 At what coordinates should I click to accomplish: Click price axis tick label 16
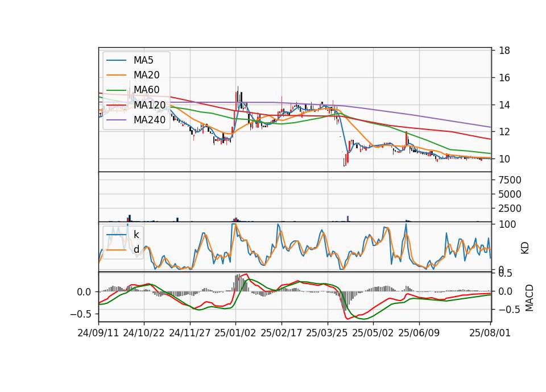[504, 78]
